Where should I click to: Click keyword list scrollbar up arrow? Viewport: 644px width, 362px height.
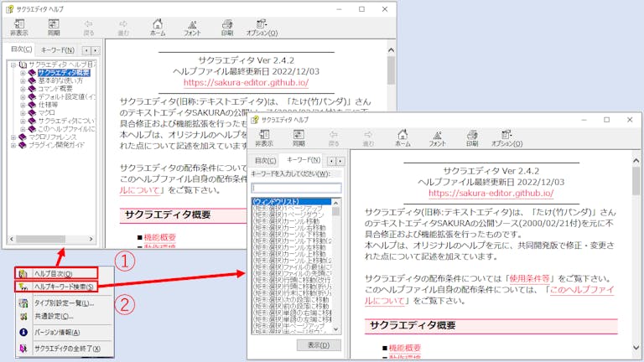tap(336, 203)
